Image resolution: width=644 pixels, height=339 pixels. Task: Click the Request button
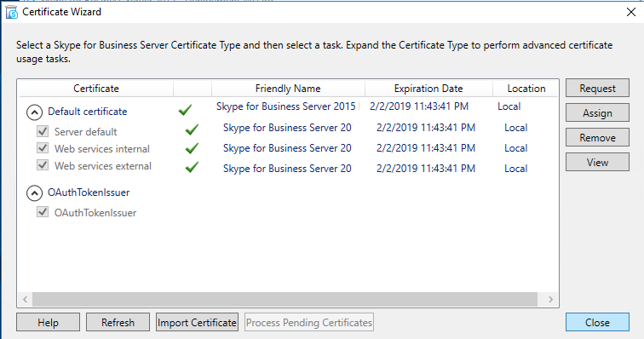coord(597,88)
